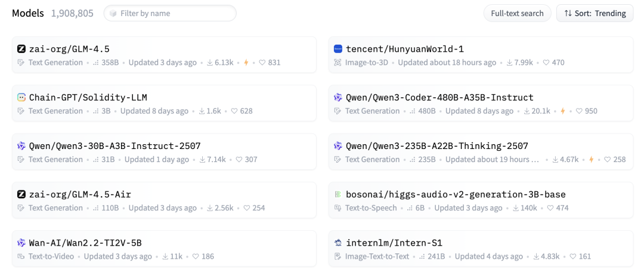
Task: Click the Full-text search button
Action: point(517,13)
